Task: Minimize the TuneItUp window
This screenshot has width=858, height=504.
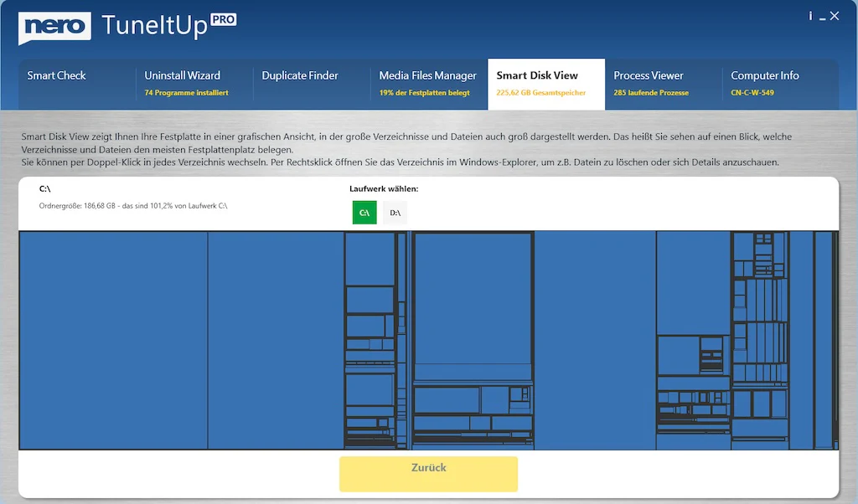Action: (x=823, y=17)
